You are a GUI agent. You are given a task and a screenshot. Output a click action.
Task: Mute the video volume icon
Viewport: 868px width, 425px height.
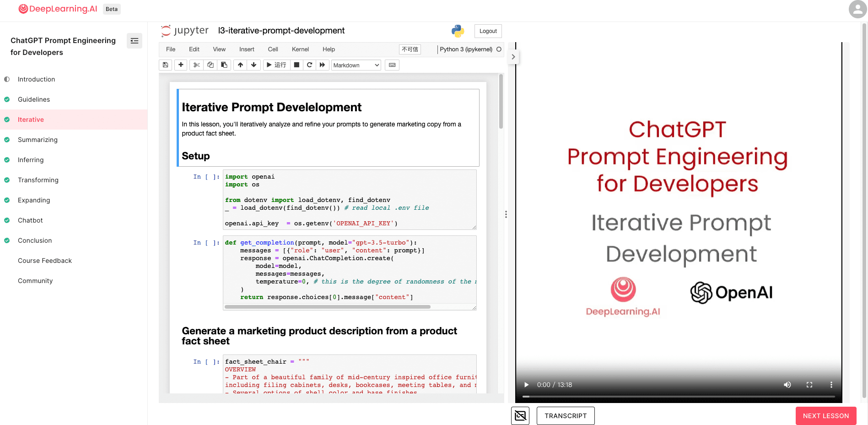787,385
